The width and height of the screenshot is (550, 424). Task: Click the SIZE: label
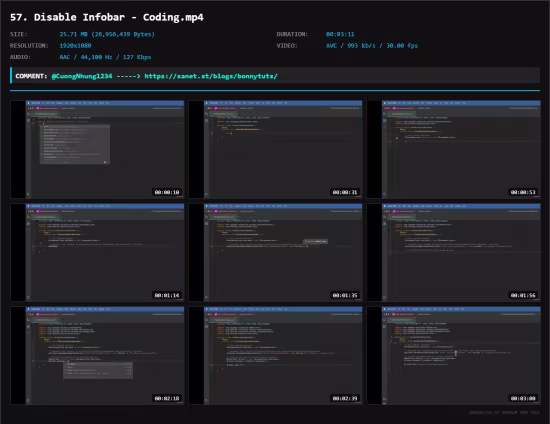(x=19, y=34)
